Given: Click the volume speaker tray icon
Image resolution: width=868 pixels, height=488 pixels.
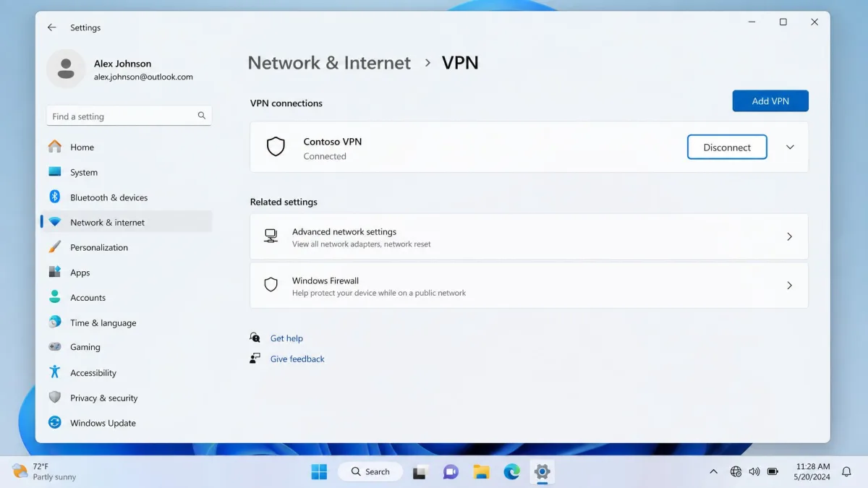Looking at the screenshot, I should 754,471.
